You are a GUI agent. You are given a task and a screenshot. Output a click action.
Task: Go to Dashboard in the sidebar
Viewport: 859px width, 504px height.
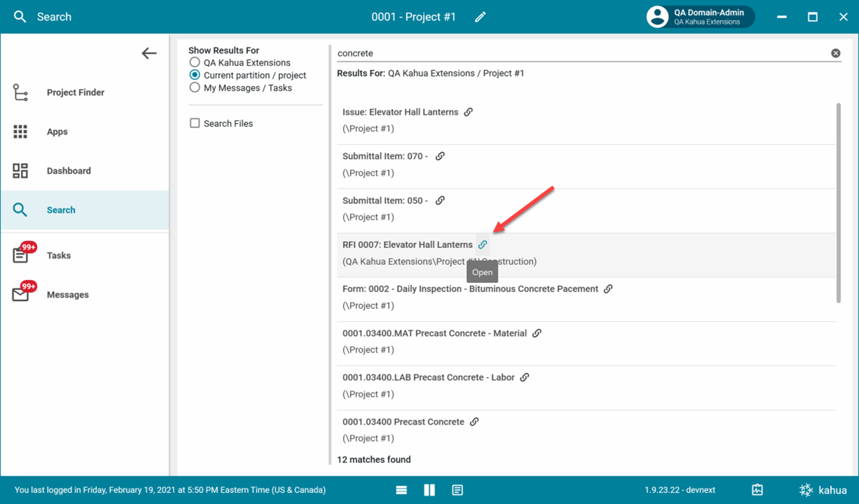coord(69,171)
